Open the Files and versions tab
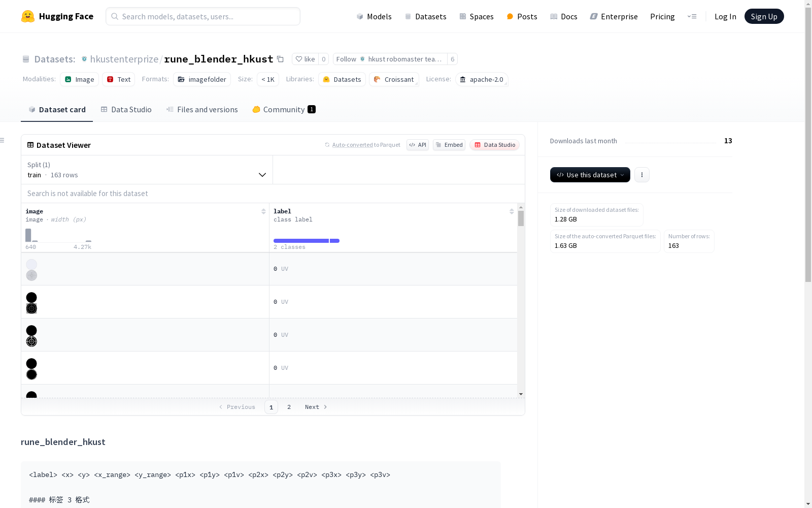The height and width of the screenshot is (508, 812). coord(202,110)
